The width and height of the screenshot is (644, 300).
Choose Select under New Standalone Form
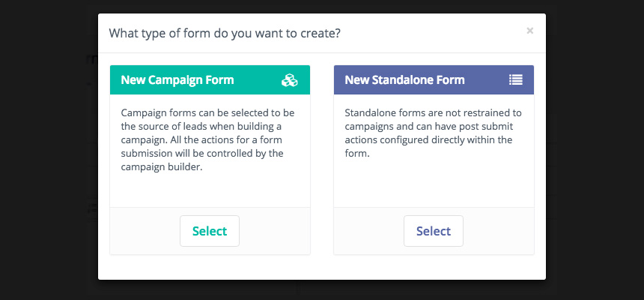434,231
